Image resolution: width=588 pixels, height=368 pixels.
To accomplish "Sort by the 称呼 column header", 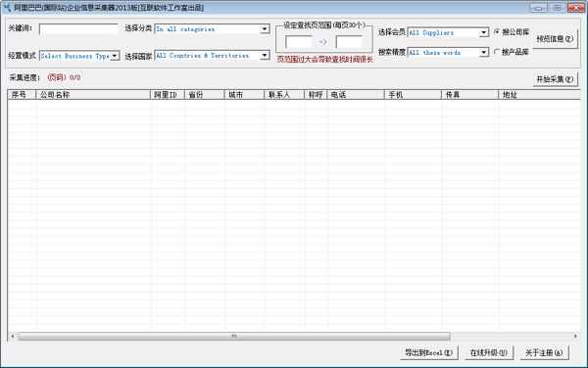I will point(316,95).
